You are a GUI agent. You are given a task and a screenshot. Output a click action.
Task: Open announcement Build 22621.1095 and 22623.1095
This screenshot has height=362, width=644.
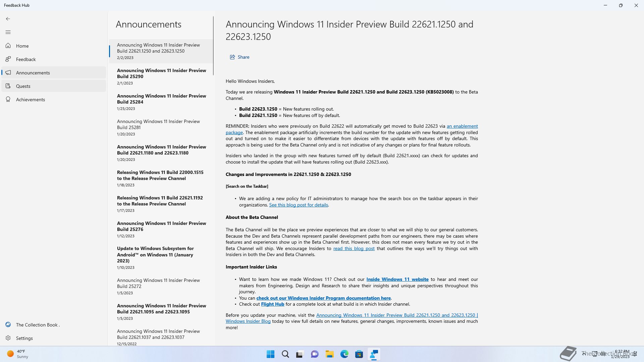(x=161, y=312)
